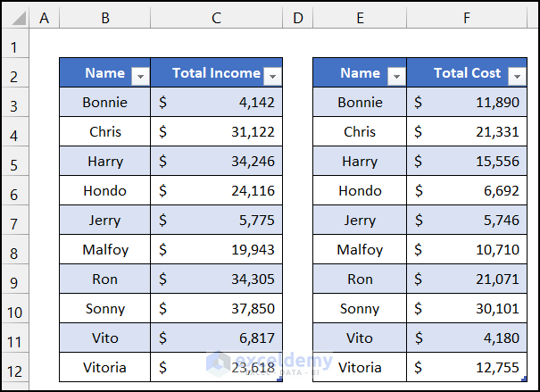540x392 pixels.
Task: Open Name filter dropdown in income table
Action: pos(139,77)
